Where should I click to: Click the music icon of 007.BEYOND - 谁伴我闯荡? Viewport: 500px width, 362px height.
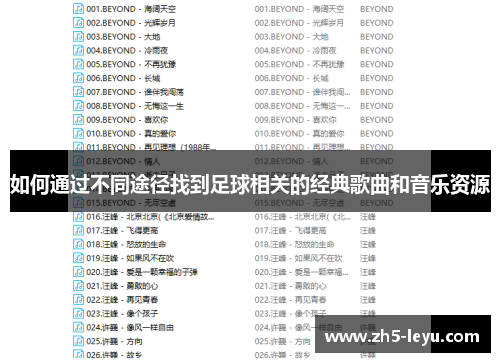[x=78, y=92]
